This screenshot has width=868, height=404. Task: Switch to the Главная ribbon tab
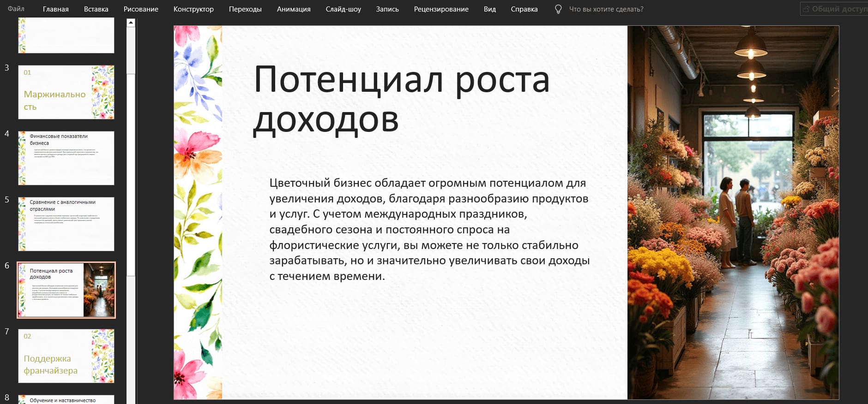55,9
